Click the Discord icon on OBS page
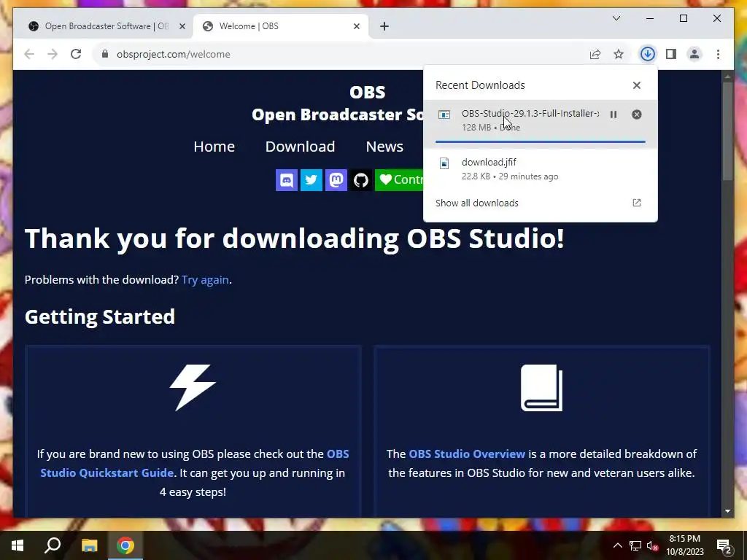 point(286,180)
